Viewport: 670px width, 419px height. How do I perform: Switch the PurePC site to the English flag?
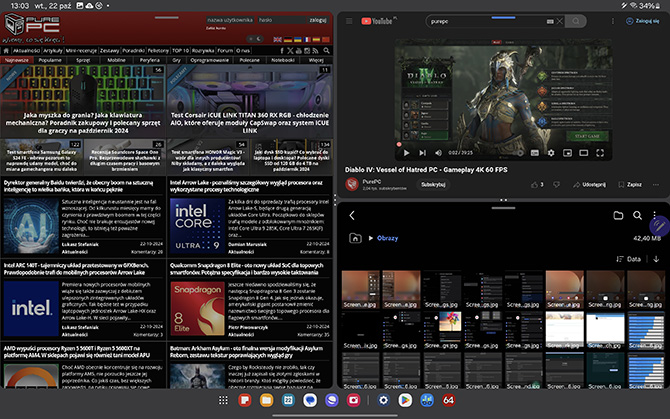pos(278,39)
